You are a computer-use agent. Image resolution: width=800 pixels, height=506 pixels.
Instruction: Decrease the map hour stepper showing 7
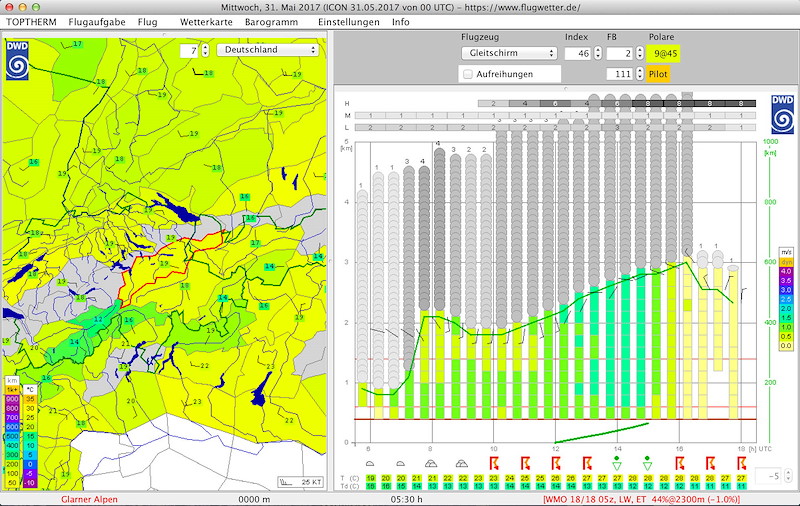tap(206, 54)
